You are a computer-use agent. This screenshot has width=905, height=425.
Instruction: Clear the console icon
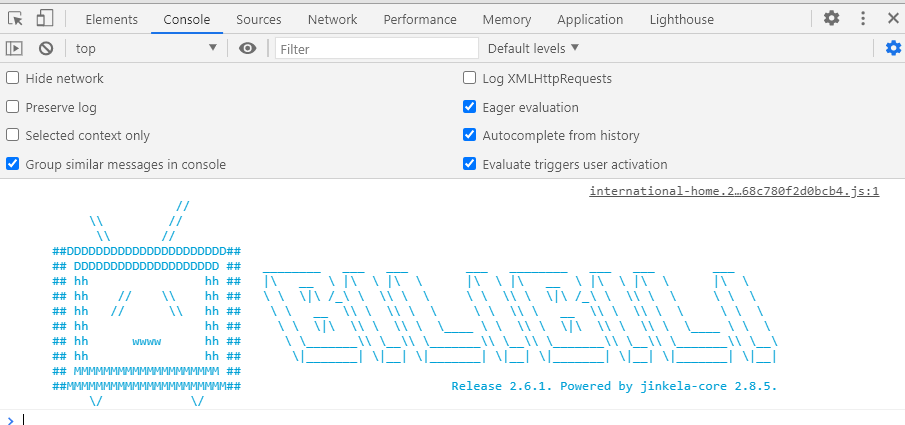click(x=46, y=49)
